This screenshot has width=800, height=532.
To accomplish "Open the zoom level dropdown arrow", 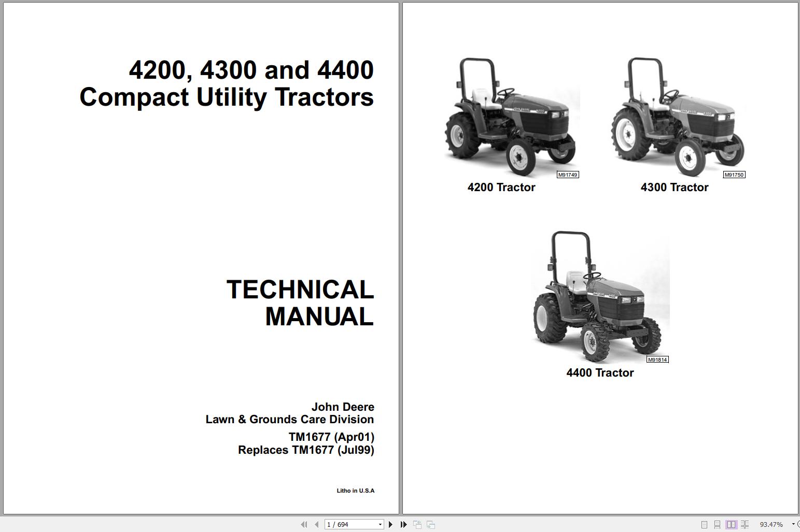I will tap(793, 524).
